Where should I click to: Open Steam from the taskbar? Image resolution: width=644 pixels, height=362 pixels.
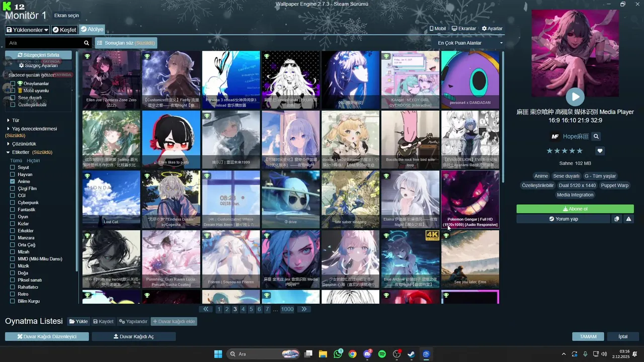412,354
